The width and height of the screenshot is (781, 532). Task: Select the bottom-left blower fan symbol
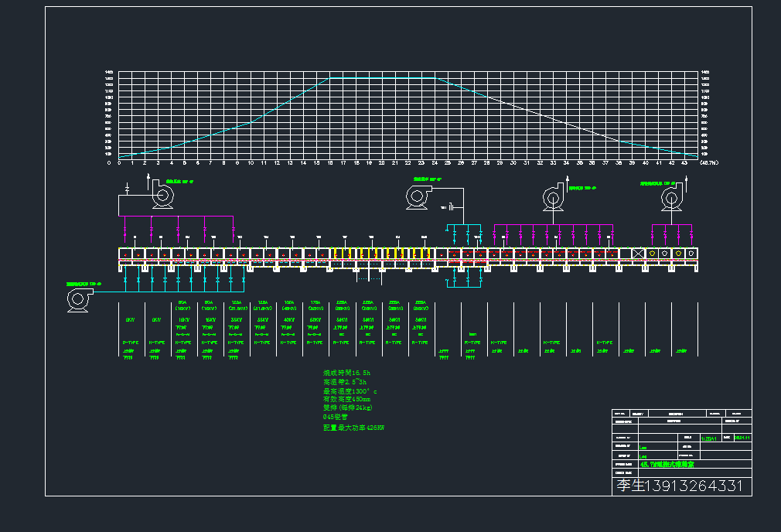click(x=77, y=298)
